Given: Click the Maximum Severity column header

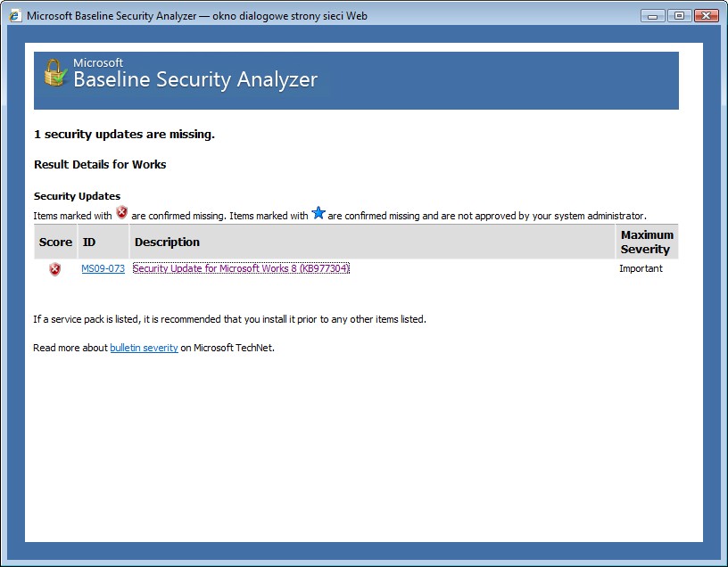Looking at the screenshot, I should [x=647, y=242].
